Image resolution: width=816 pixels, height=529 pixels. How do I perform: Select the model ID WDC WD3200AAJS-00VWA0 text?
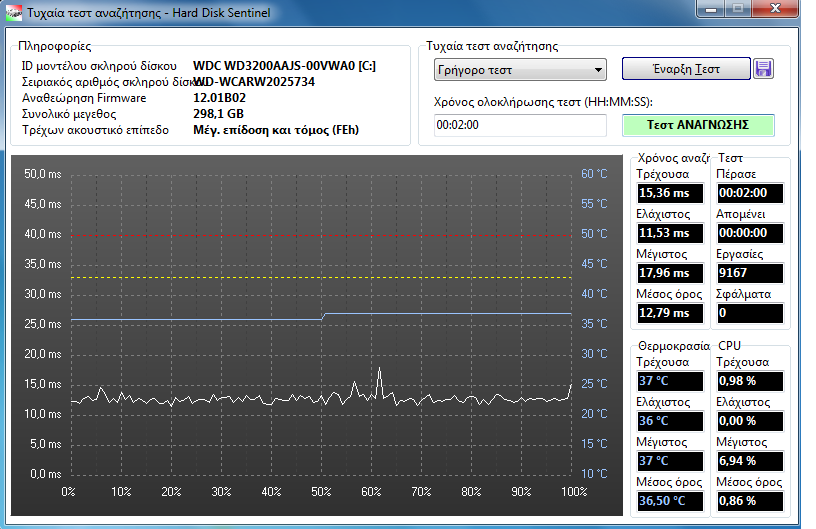[x=284, y=66]
